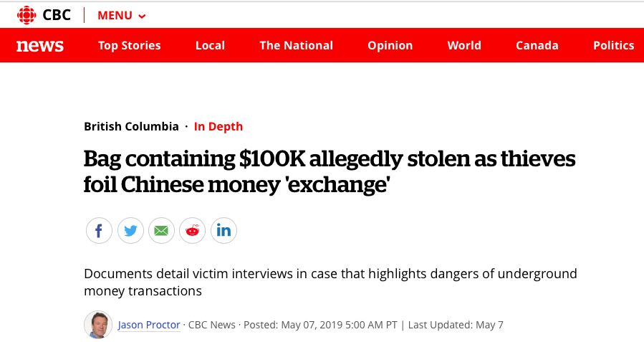Share article by email icon
The image size is (644, 342).
(x=161, y=231)
